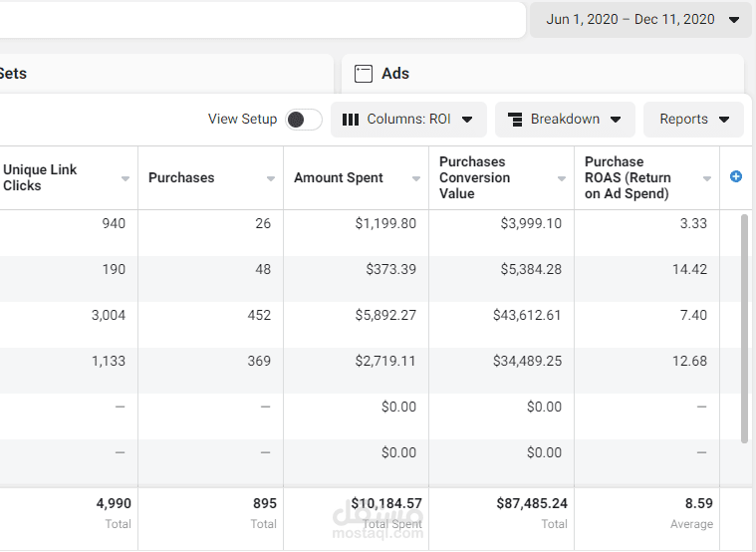Image resolution: width=756 pixels, height=552 pixels.
Task: Click the Unique Link Clicks sort arrow
Action: click(126, 179)
